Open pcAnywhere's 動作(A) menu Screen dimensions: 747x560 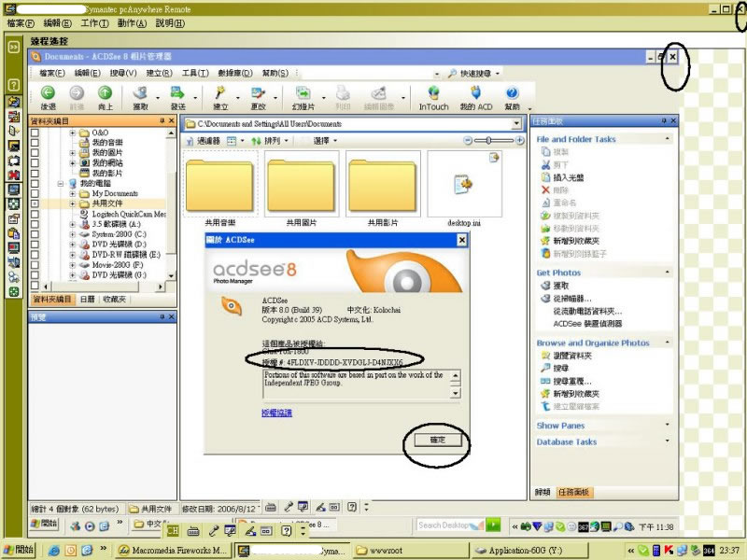pyautogui.click(x=132, y=22)
